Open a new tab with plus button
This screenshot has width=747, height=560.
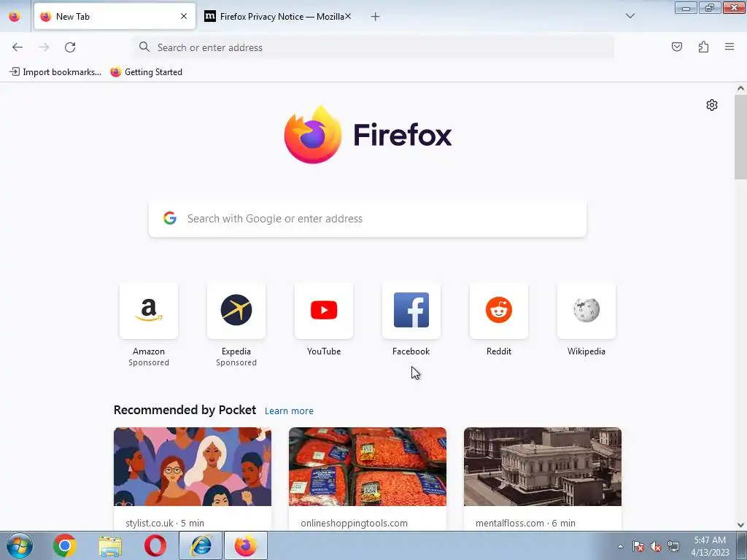(376, 17)
